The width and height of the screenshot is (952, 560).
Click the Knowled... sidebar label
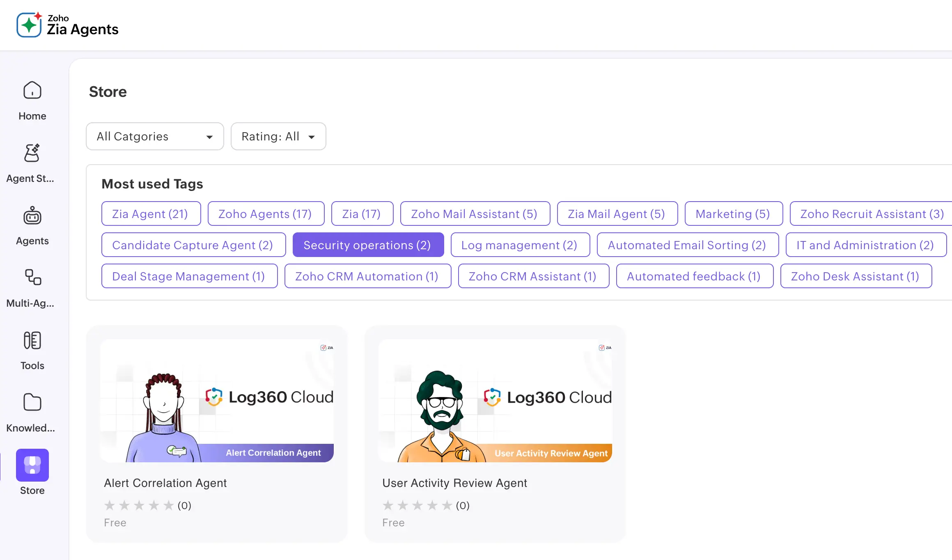(x=30, y=428)
